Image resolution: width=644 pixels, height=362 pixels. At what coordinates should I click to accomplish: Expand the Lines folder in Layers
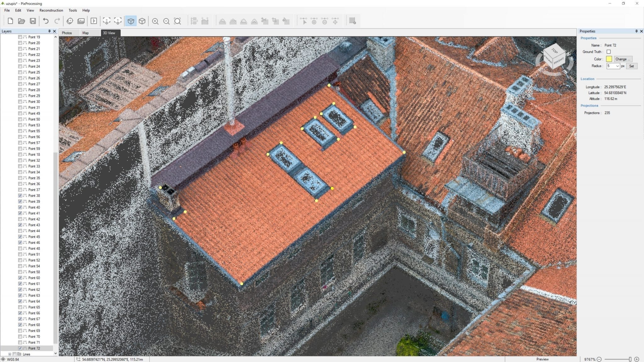10,354
